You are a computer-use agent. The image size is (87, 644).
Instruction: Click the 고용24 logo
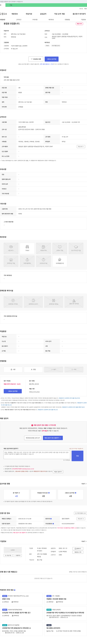[x=3, y=14]
